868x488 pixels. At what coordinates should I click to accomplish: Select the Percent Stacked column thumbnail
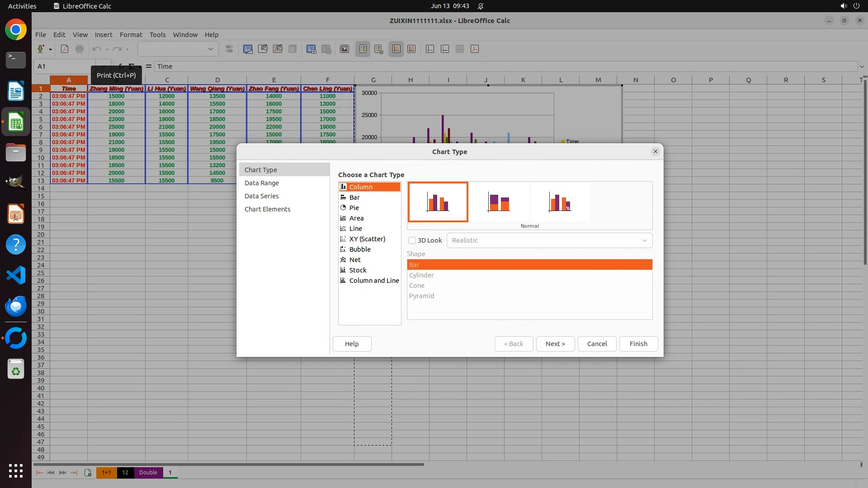click(560, 202)
